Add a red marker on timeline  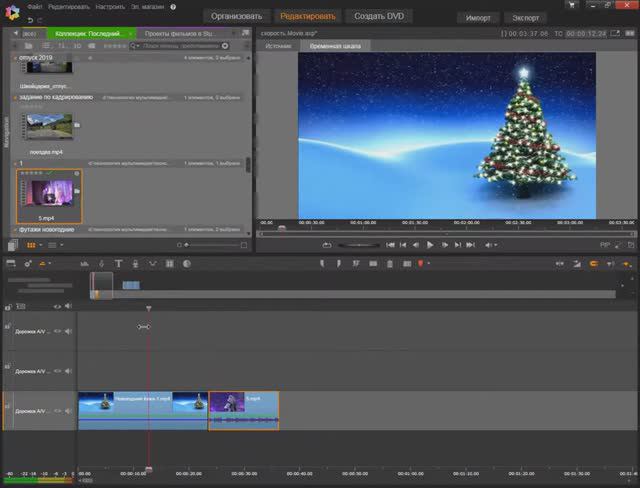click(x=420, y=264)
